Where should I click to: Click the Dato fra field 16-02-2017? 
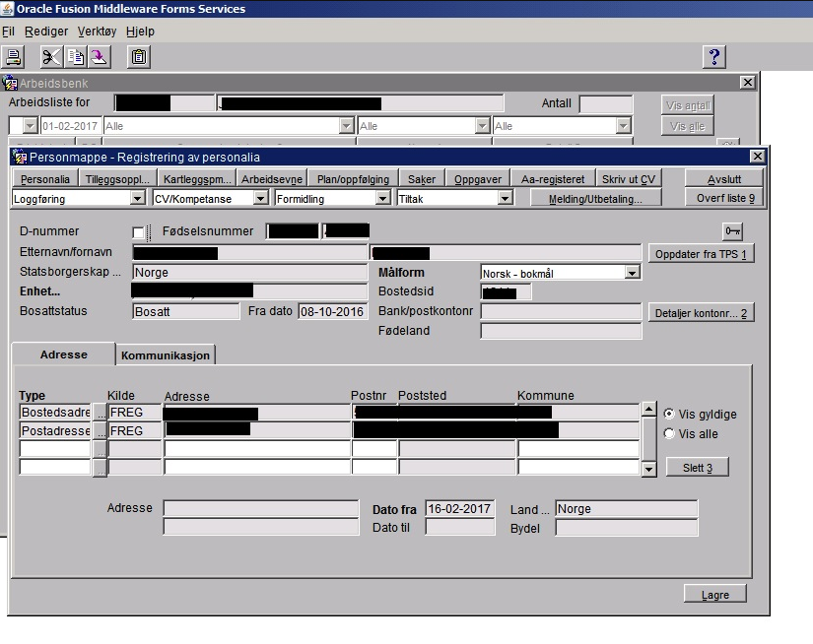click(x=460, y=509)
